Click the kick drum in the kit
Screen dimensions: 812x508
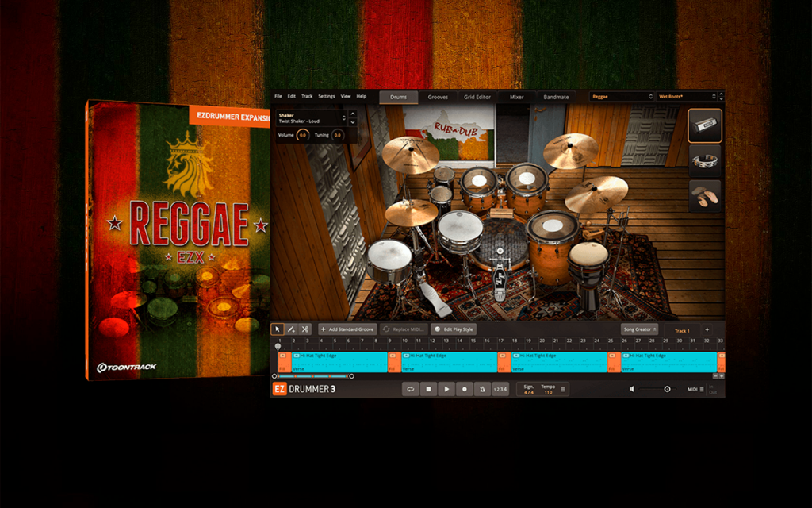[x=500, y=244]
